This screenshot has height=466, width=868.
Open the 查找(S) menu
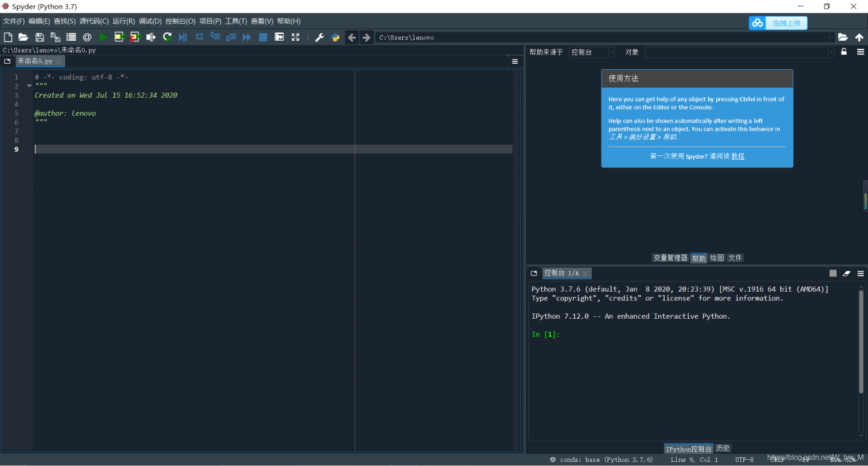(x=64, y=21)
